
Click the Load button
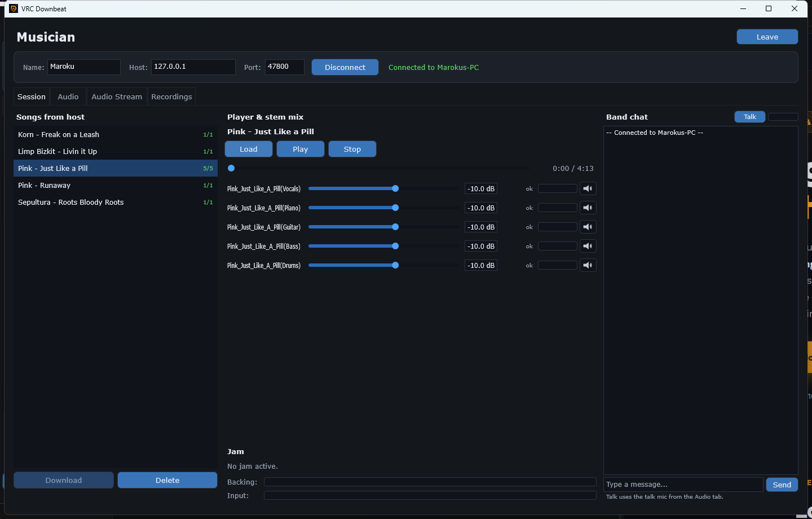click(249, 149)
